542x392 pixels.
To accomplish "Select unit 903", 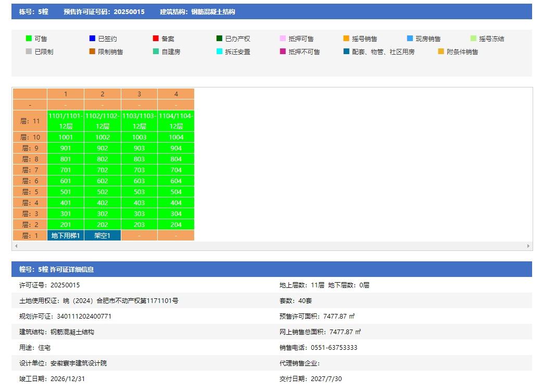I will [140, 148].
